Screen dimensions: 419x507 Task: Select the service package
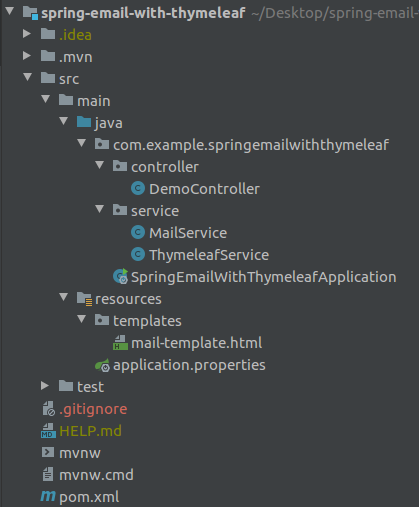point(155,211)
